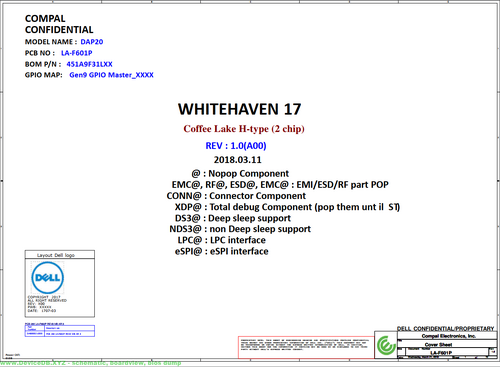Select BOM part number "451A9F31LXX"
Viewport: 500px width, 367px height.
point(89,64)
